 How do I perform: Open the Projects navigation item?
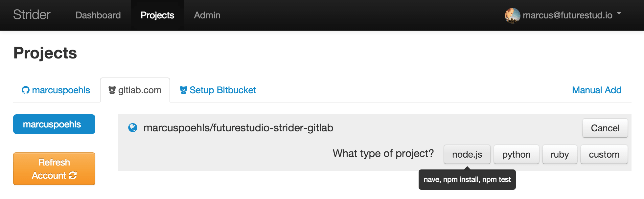click(x=157, y=15)
